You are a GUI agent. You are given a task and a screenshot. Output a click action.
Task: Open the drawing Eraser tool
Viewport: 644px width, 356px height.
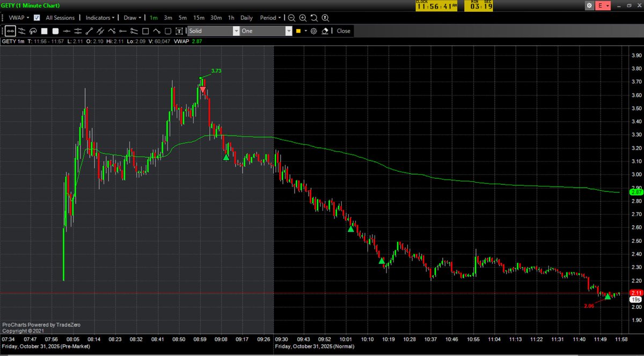coord(325,31)
